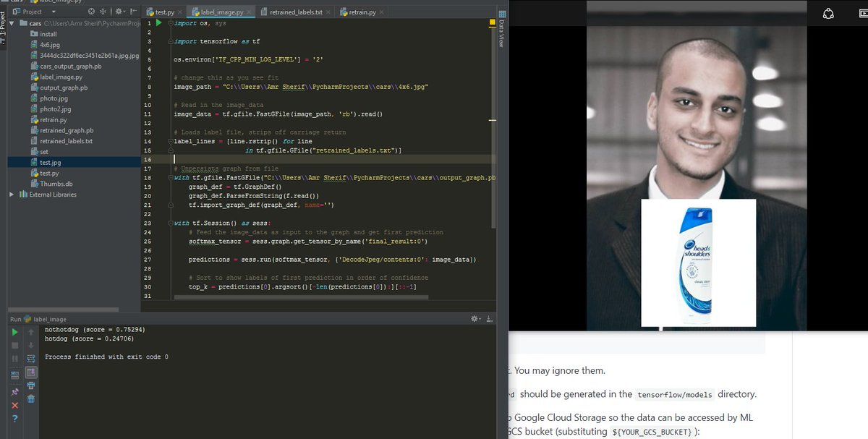This screenshot has height=439, width=868.
Task: Collapse the cars project root folder
Action: click(12, 23)
